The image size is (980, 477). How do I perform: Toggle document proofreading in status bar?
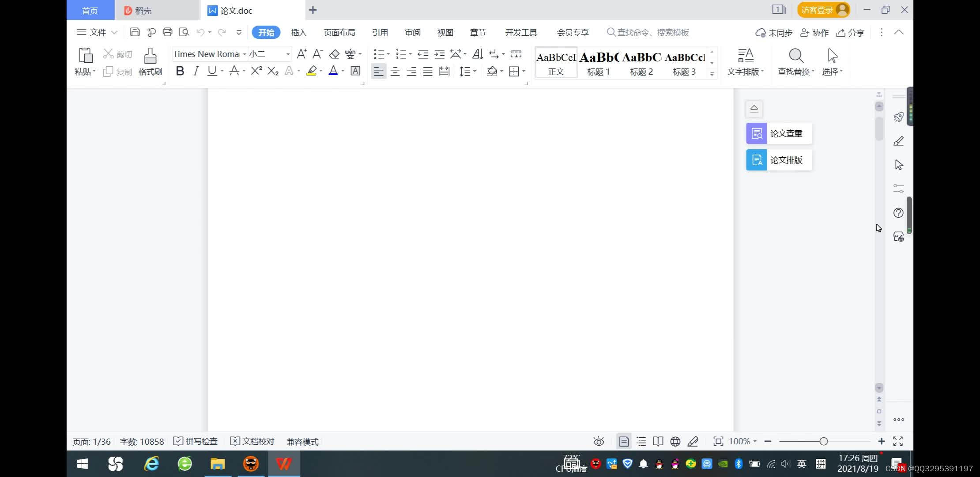(253, 441)
